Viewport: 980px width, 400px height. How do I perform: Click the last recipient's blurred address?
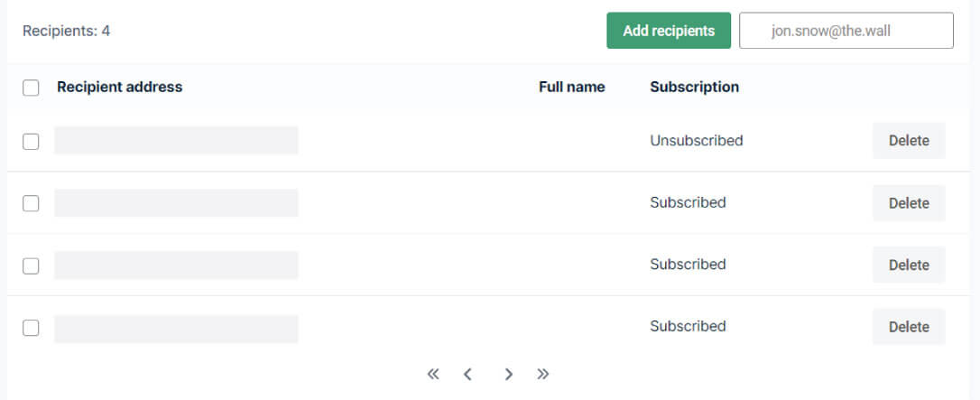coord(176,329)
